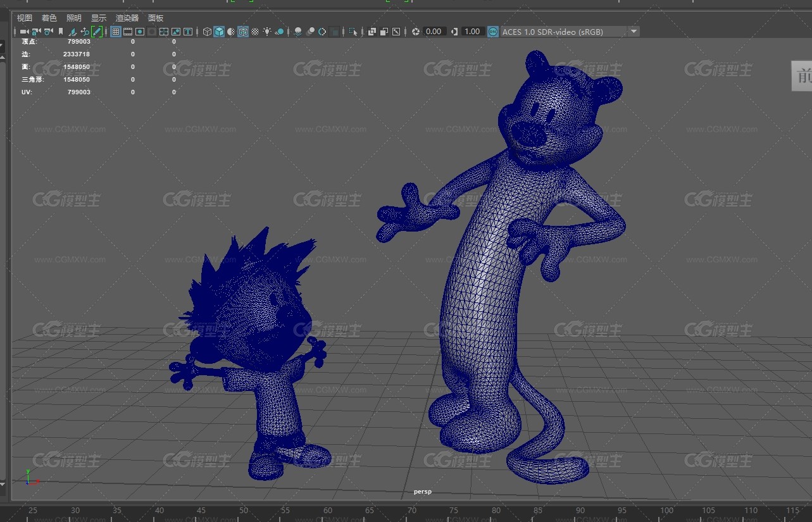Click the X-Ray Active Components icon
The width and height of the screenshot is (812, 522).
pyautogui.click(x=384, y=32)
